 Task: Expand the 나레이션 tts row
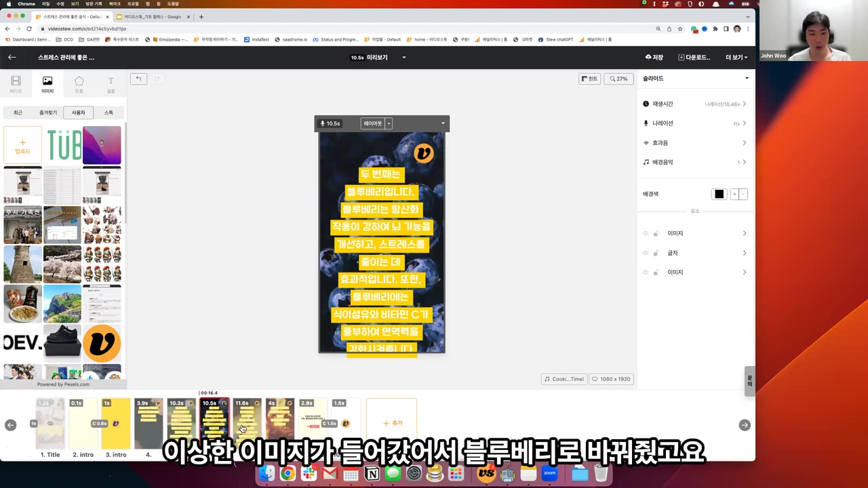pyautogui.click(x=695, y=123)
